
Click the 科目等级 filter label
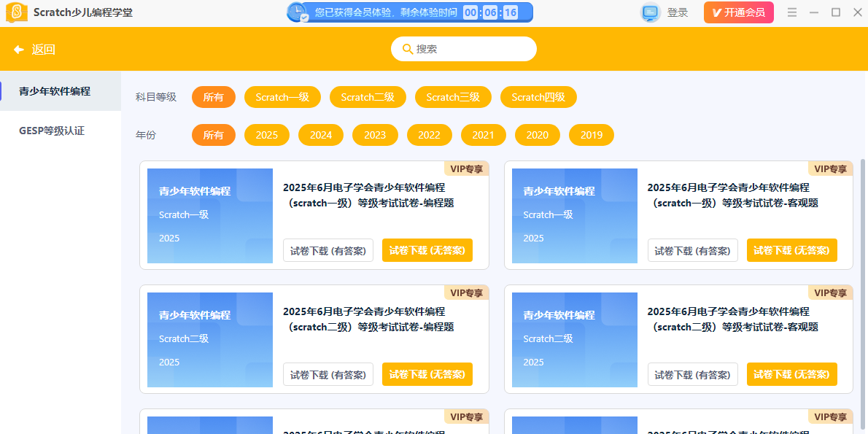click(x=156, y=98)
